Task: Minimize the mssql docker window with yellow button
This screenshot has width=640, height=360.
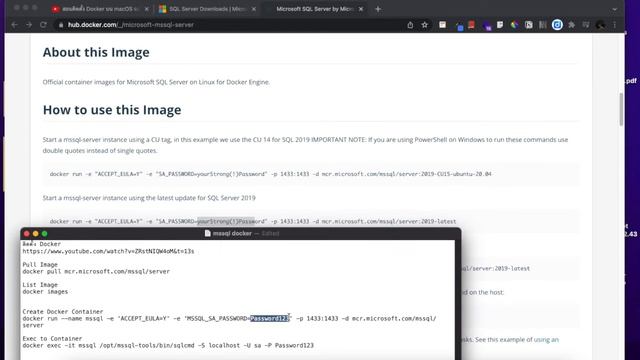Action: point(36,234)
